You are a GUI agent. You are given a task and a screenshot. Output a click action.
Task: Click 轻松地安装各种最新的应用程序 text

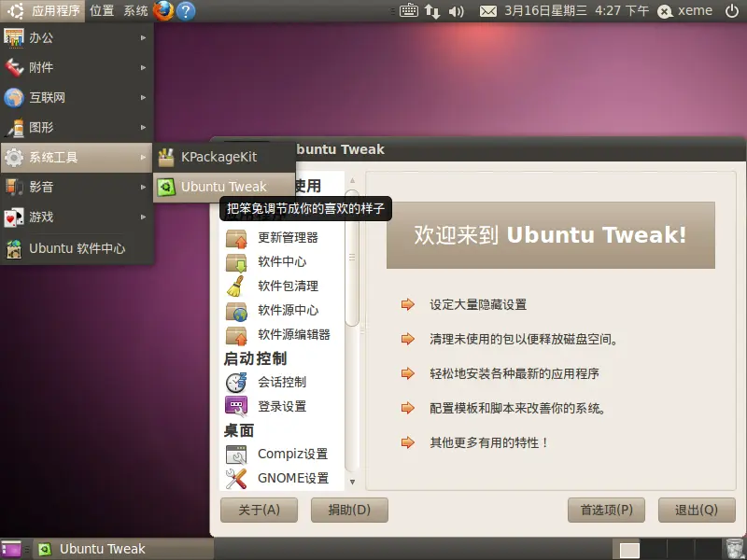[514, 374]
